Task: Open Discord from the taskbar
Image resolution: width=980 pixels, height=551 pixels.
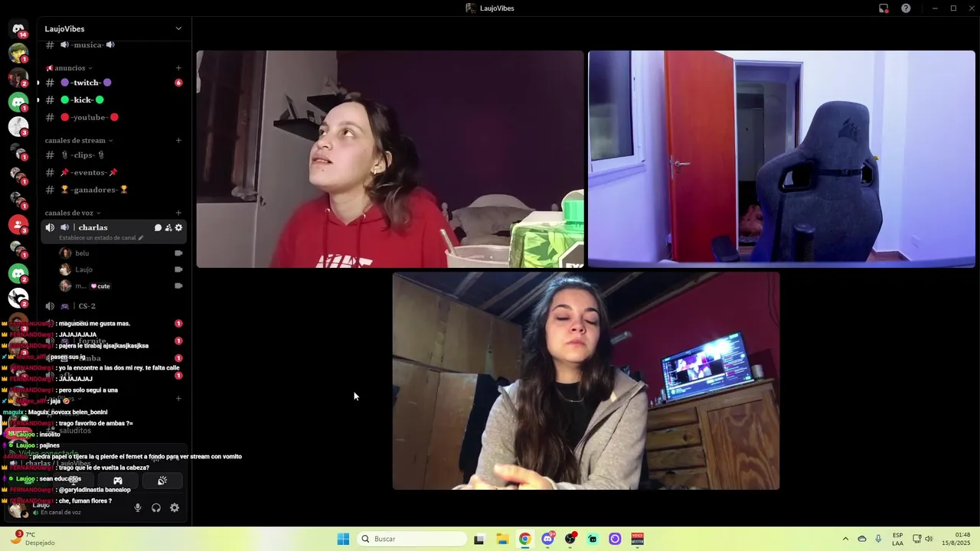Action: tap(547, 539)
